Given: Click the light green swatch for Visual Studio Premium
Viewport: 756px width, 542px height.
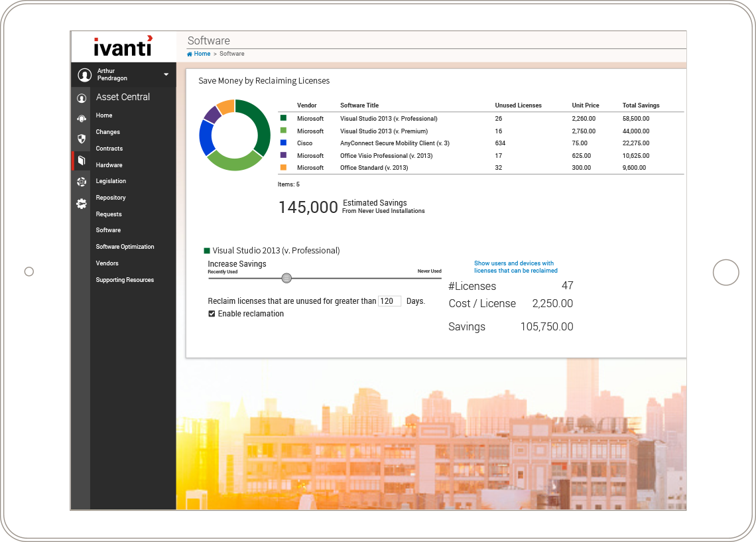Looking at the screenshot, I should pos(284,130).
